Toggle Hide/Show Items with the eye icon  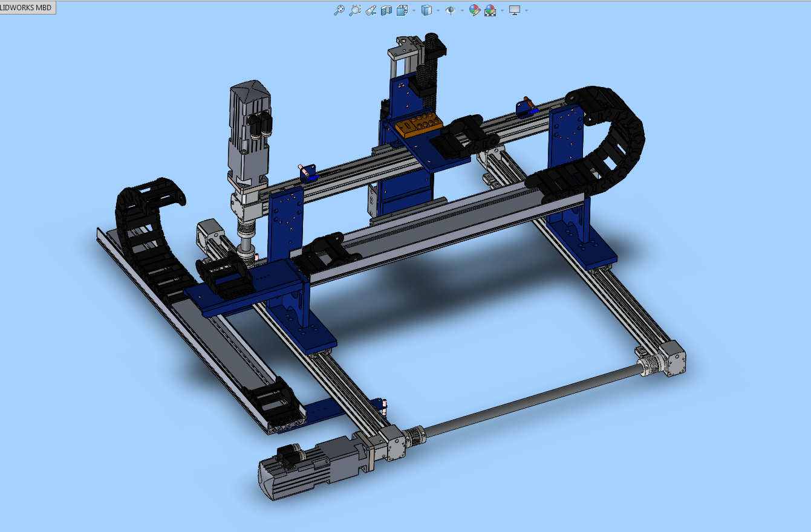(x=451, y=10)
